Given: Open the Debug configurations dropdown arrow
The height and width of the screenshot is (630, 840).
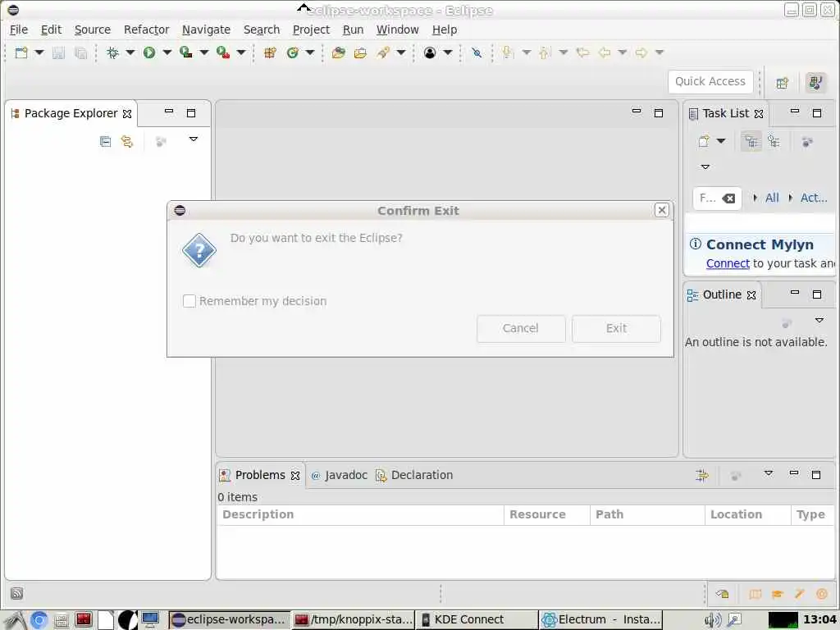Looking at the screenshot, I should [130, 52].
